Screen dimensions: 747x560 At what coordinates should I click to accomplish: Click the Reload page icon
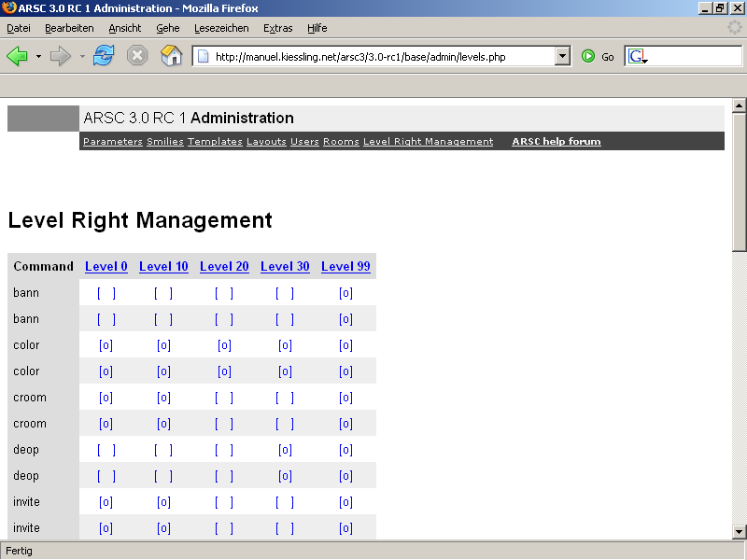click(103, 56)
